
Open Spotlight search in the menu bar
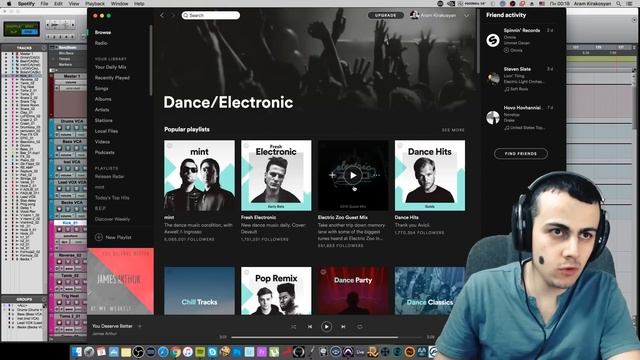(619, 4)
